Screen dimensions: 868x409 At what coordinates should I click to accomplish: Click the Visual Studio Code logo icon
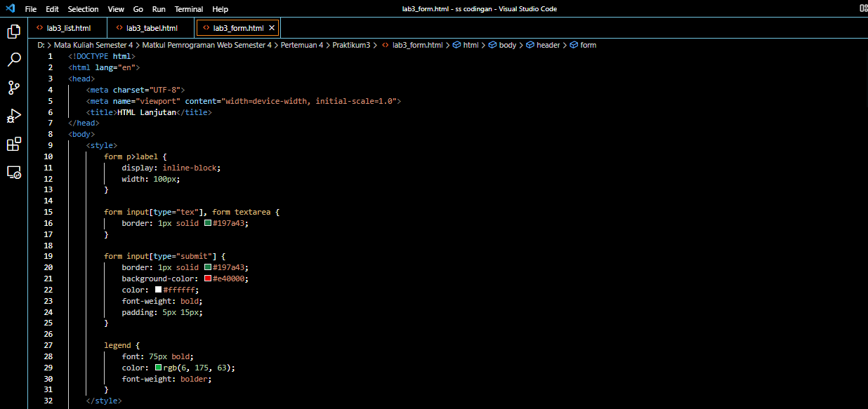click(x=10, y=8)
